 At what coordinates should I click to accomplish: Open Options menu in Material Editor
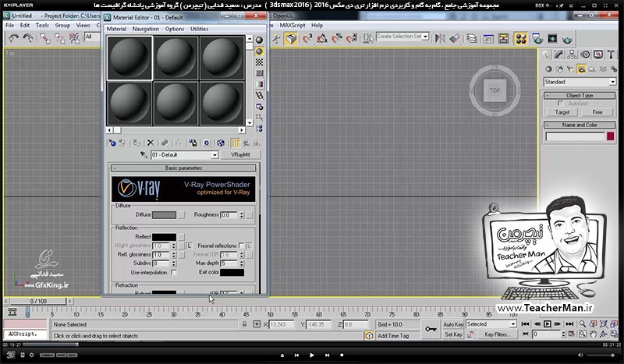pyautogui.click(x=175, y=29)
